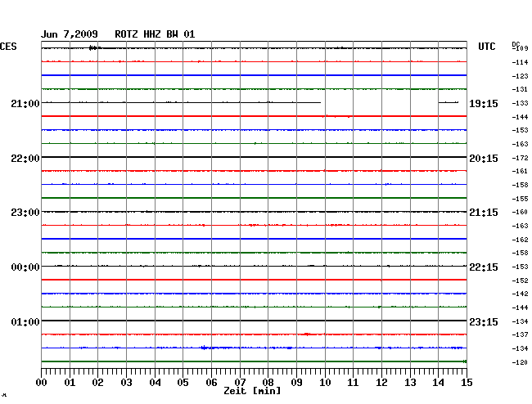532x404 pixels.
Task: Select the local time label "01:00"
Action: pyautogui.click(x=25, y=322)
